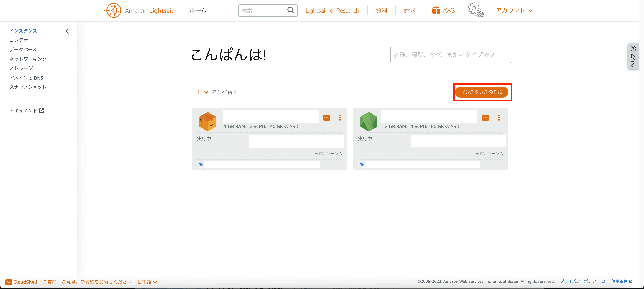Viewport: 644px width, 289px height.
Task: Click the 1 GB RAM、2 vCPU、40 GB specs text
Action: (261, 127)
